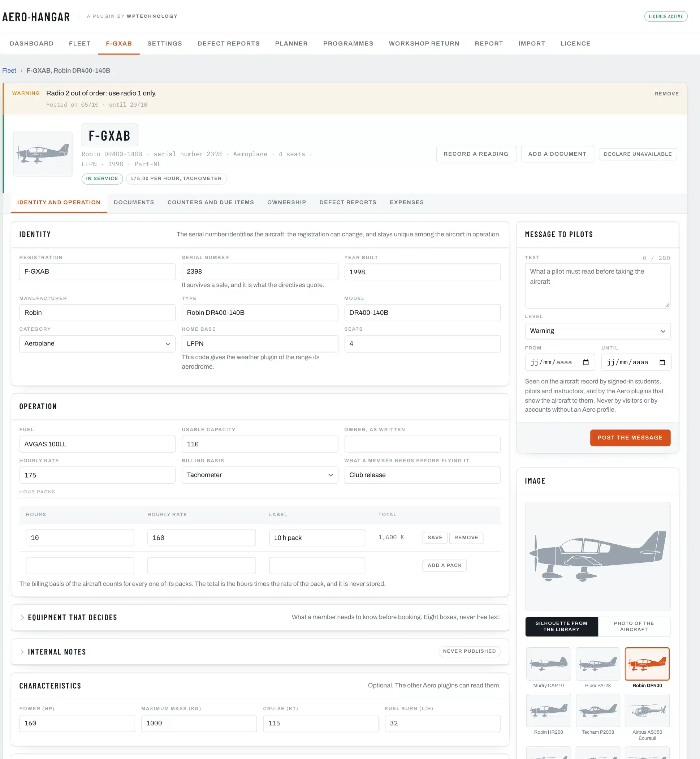Screen dimensions: 700x759
Task: Click the aircraft thumbnail beside F-GXAB title
Action: [x=42, y=154]
